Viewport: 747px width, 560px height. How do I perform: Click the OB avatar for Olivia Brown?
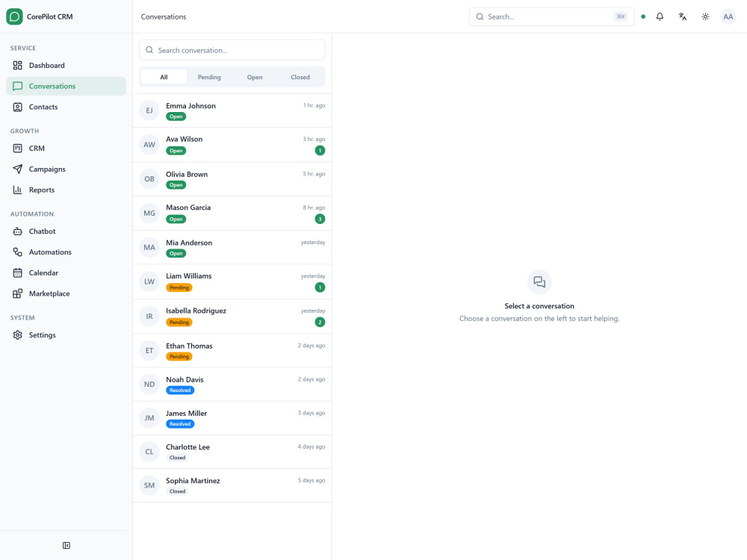[x=149, y=179]
